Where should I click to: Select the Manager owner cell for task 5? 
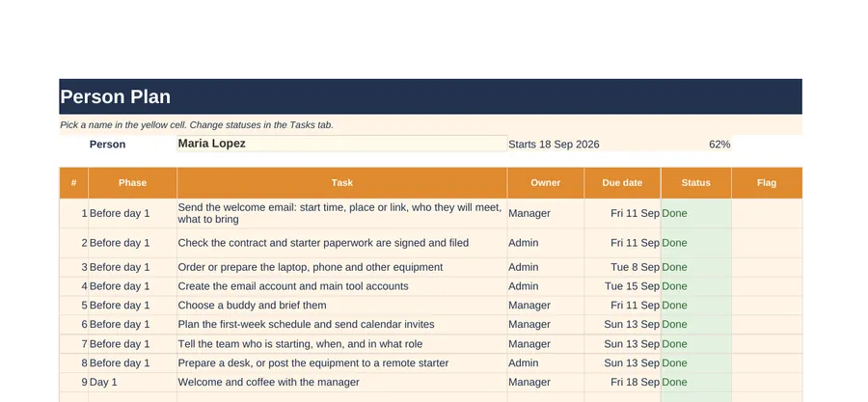coord(545,306)
